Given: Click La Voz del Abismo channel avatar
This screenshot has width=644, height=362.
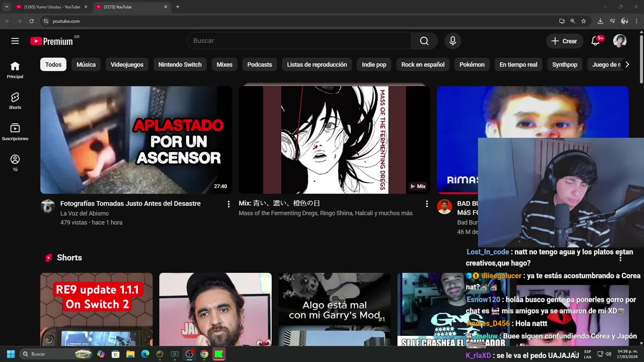Looking at the screenshot, I should 48,207.
